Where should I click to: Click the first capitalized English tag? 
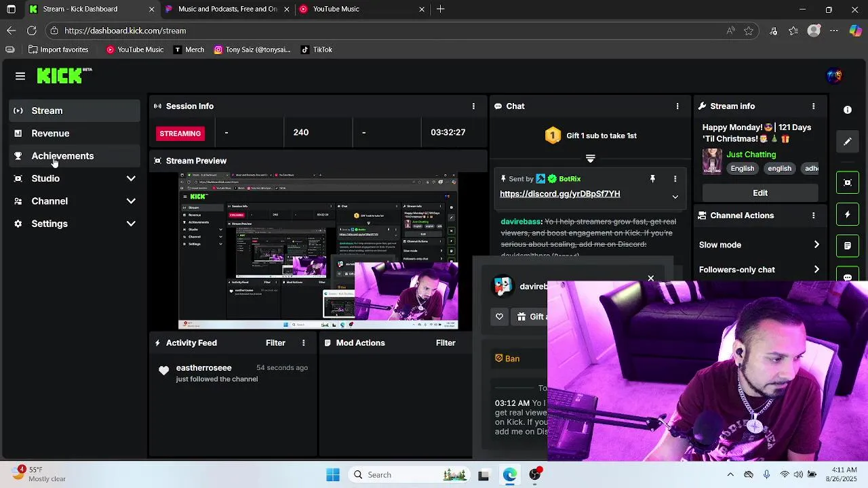742,169
